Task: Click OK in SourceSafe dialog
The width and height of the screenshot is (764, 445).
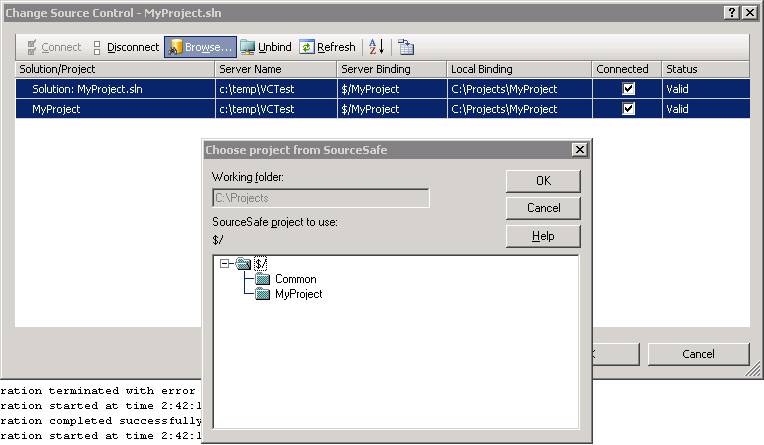Action: coord(543,181)
